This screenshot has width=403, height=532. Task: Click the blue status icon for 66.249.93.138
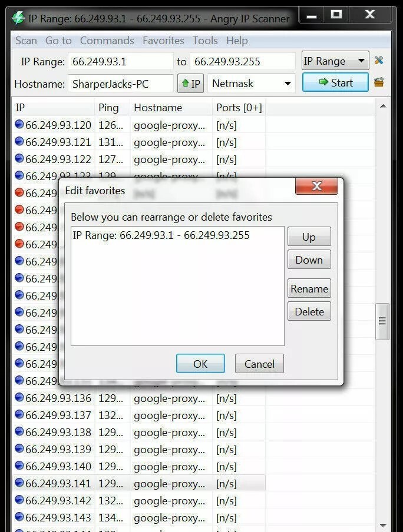19,431
